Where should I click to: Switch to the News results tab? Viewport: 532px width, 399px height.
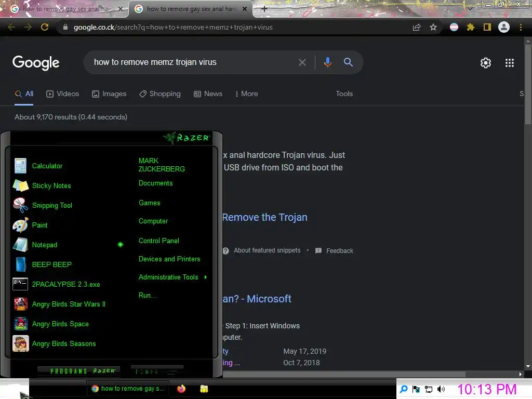[x=208, y=94]
